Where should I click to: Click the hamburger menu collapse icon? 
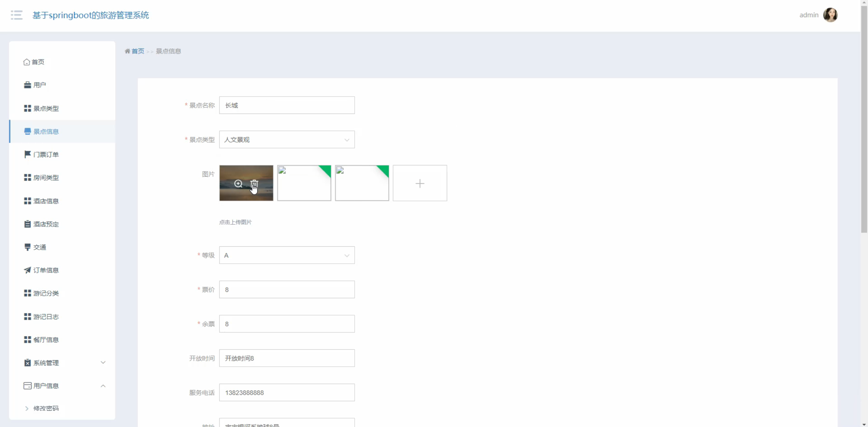pos(16,15)
